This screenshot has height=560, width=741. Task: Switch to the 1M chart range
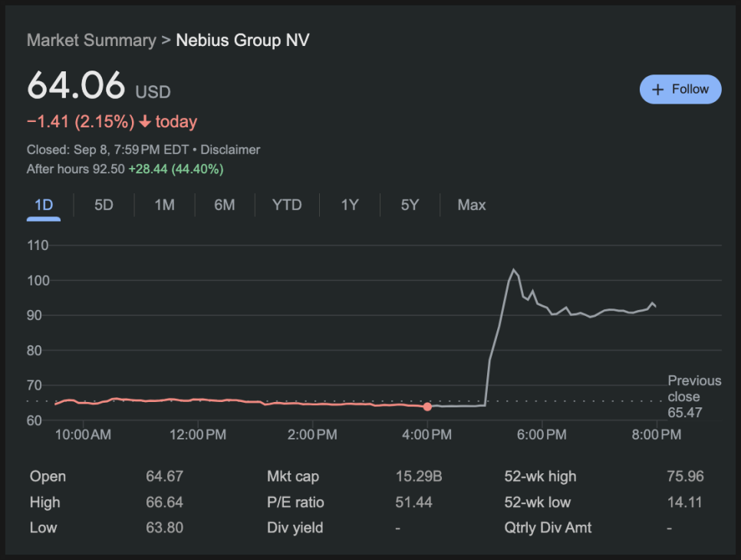coord(164,205)
